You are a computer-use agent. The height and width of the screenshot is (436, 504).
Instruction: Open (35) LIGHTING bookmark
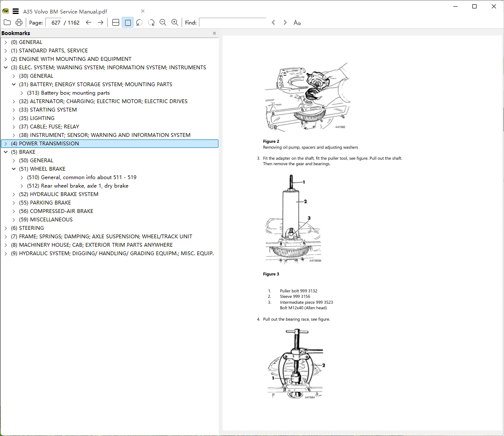37,118
